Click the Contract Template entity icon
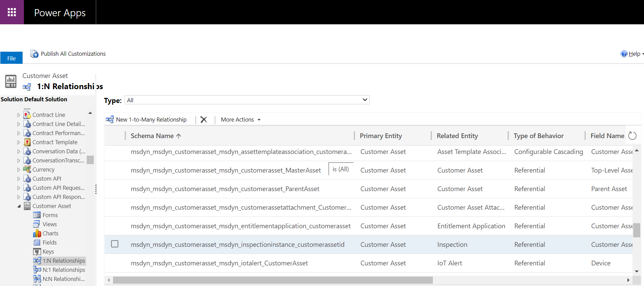 coord(27,142)
